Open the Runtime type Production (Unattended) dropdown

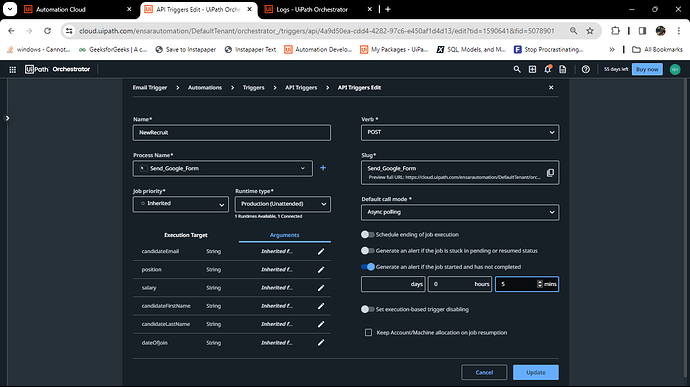point(283,204)
